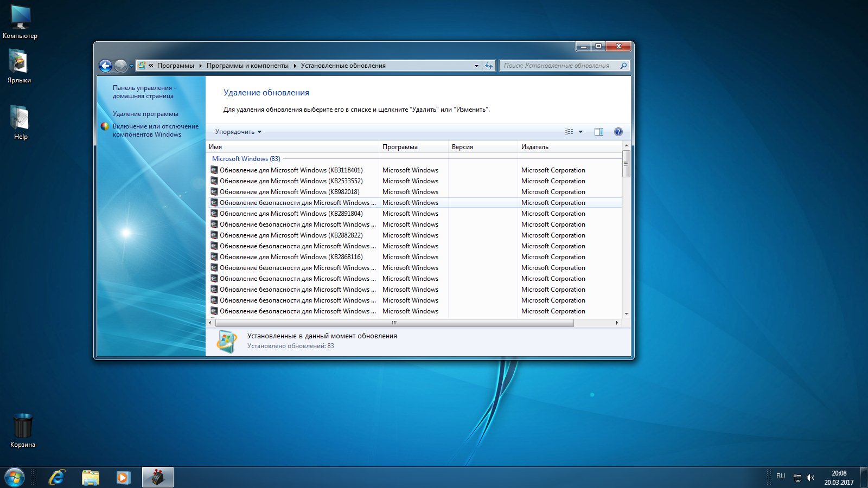Select the update KB2891804

[414, 214]
